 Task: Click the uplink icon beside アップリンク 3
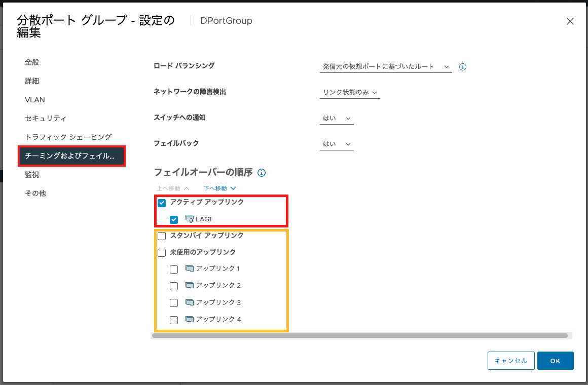point(189,302)
